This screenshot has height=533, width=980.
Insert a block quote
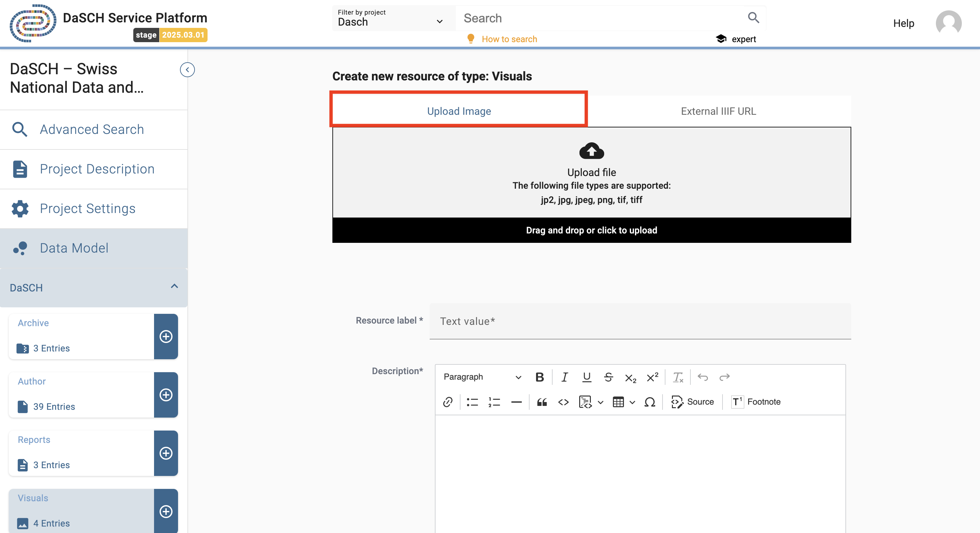click(x=542, y=402)
